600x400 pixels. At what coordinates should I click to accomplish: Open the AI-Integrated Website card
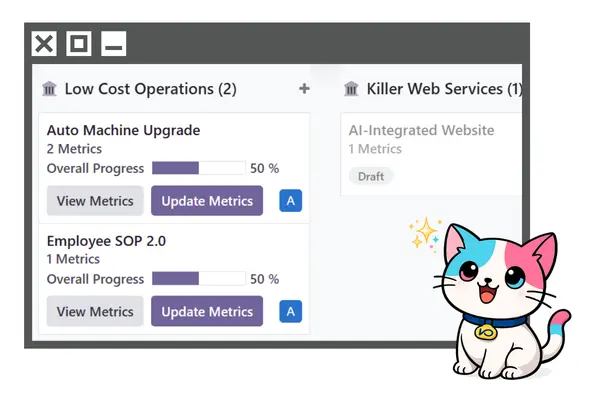point(421,130)
